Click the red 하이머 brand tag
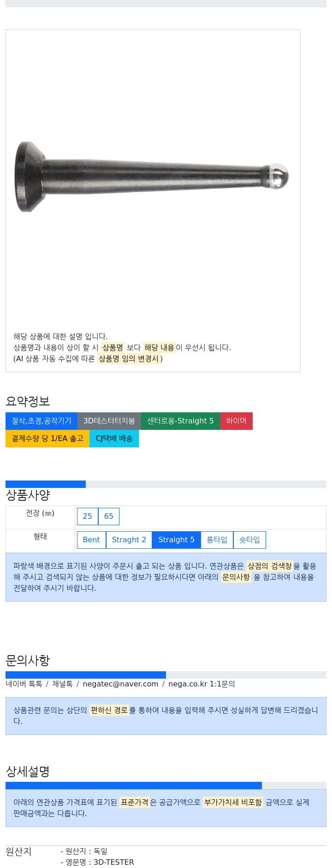 pyautogui.click(x=236, y=421)
